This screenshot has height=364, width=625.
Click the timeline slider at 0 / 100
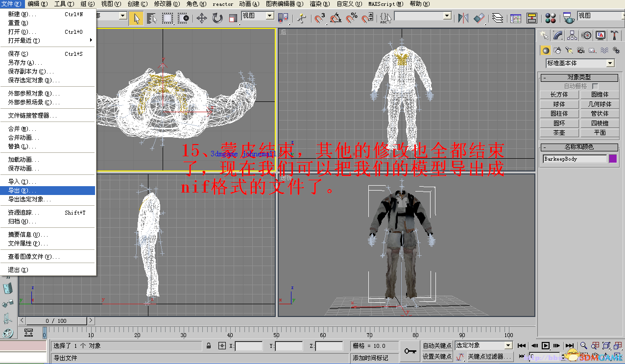coord(57,321)
